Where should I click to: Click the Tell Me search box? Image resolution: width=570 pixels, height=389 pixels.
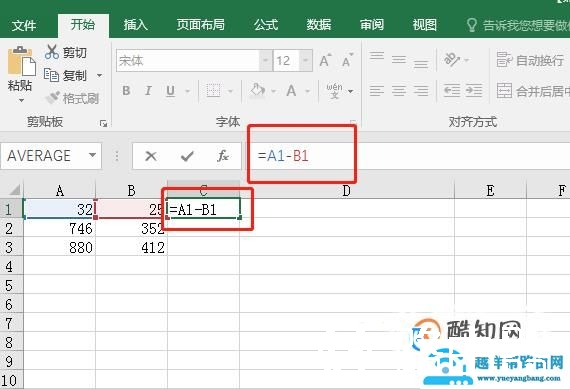(x=518, y=25)
